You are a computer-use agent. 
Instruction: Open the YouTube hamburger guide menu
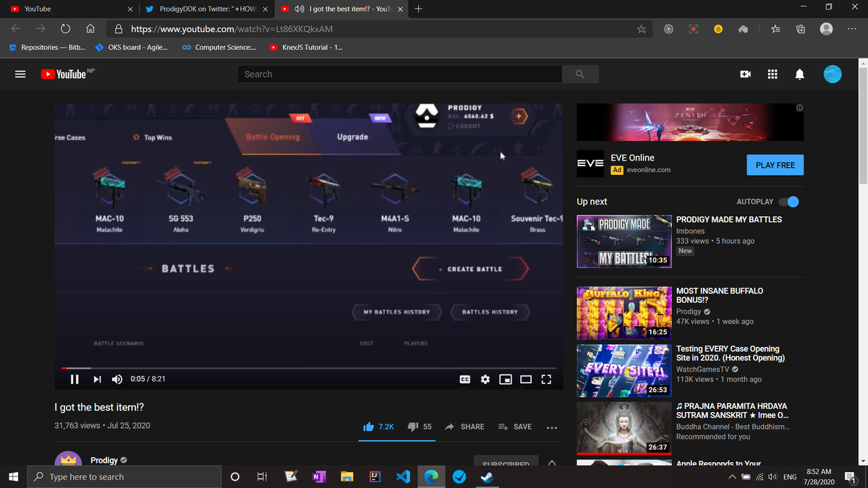click(x=20, y=74)
